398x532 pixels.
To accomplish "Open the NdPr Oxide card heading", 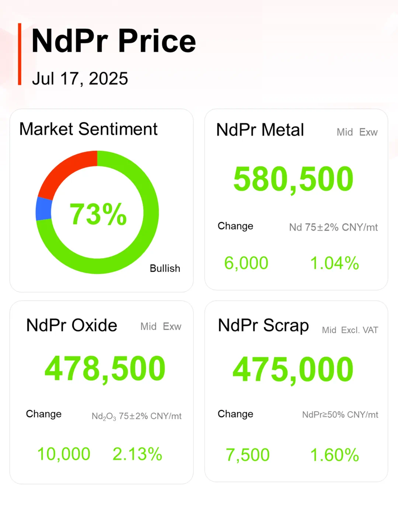I will [72, 325].
